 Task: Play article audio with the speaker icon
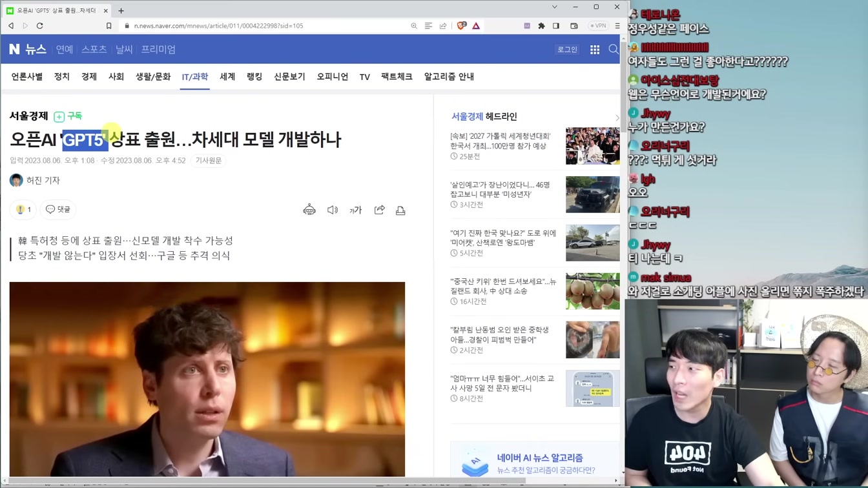333,210
